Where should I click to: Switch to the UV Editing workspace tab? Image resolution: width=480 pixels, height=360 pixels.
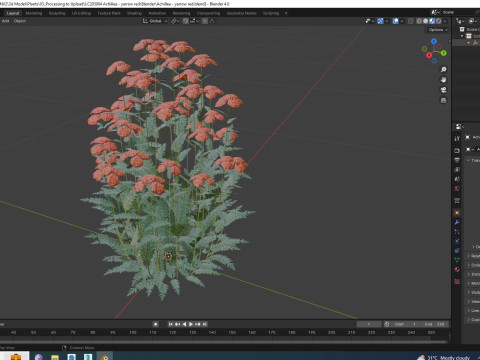[81, 13]
